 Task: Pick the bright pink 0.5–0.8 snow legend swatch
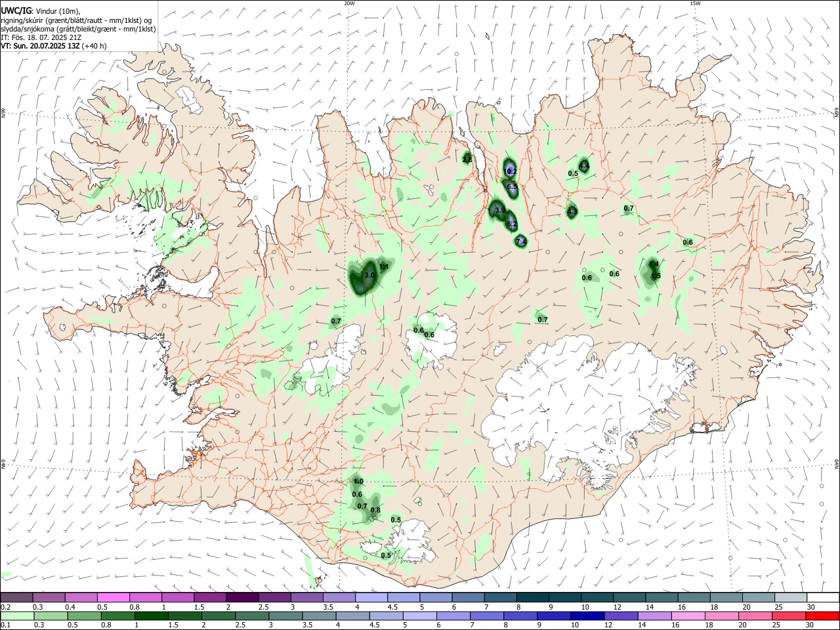point(113,597)
